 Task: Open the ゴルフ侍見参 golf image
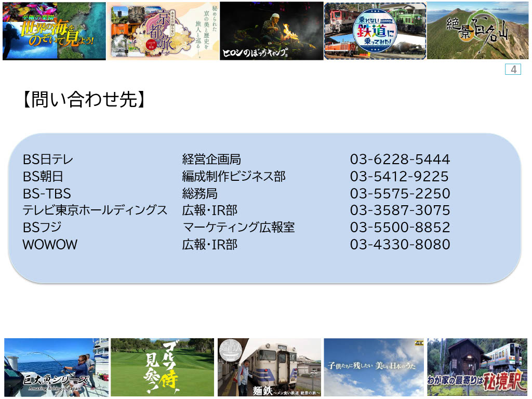coord(162,367)
